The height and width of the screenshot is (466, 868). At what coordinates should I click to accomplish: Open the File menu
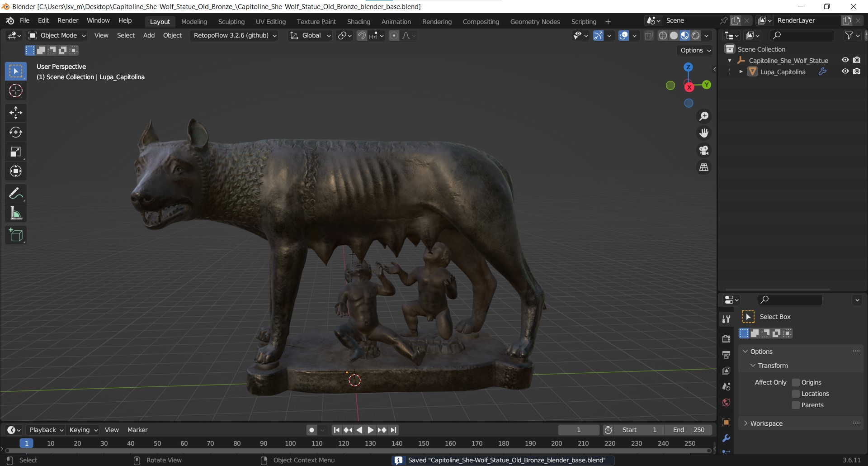click(x=25, y=20)
